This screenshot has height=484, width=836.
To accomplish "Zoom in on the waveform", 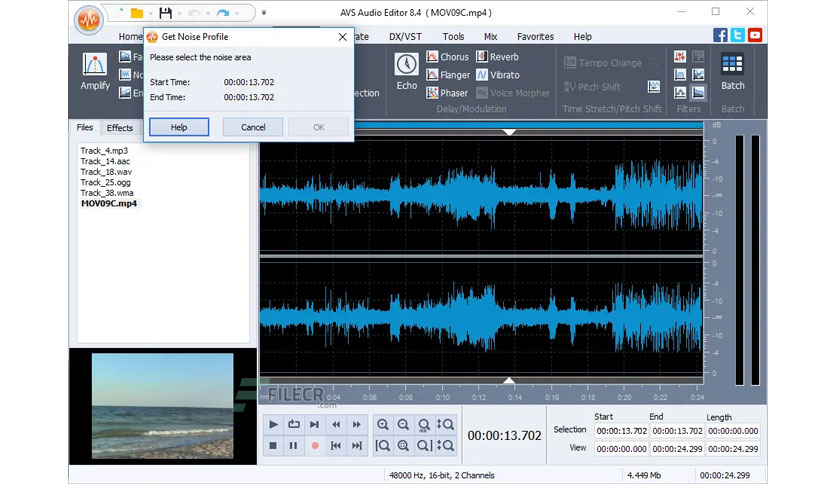I will [383, 424].
